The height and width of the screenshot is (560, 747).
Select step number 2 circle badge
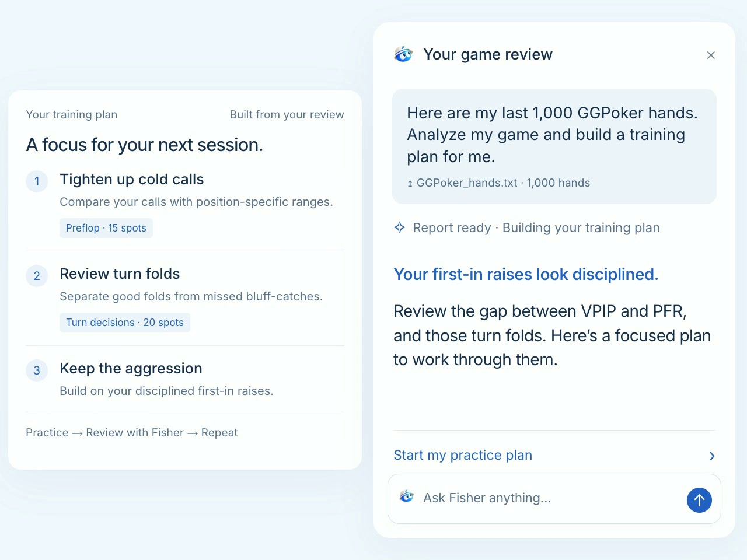click(37, 275)
